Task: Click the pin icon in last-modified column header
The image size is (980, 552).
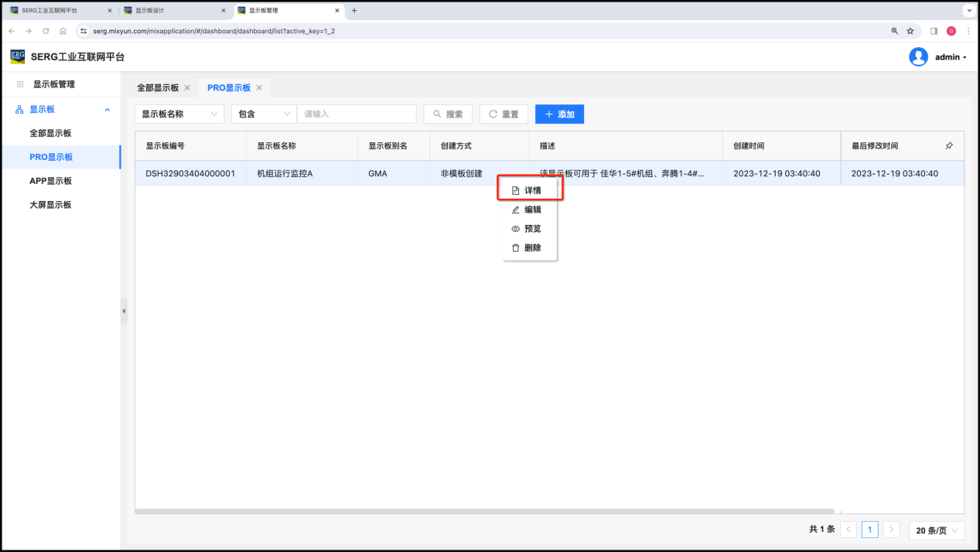Action: pyautogui.click(x=949, y=145)
